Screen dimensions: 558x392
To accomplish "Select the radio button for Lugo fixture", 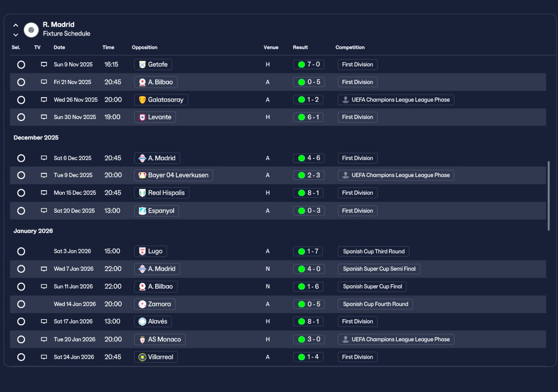I will pos(21,252).
